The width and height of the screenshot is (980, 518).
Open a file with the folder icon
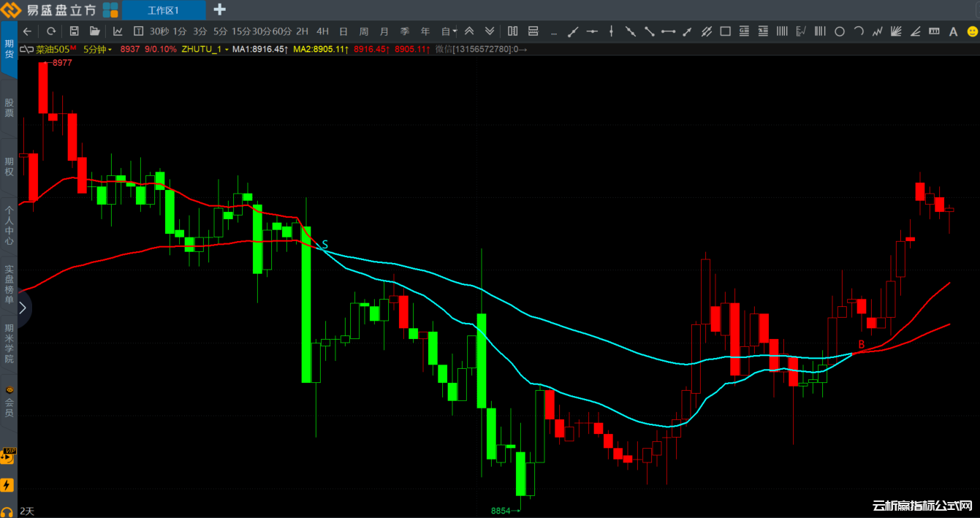coord(94,31)
